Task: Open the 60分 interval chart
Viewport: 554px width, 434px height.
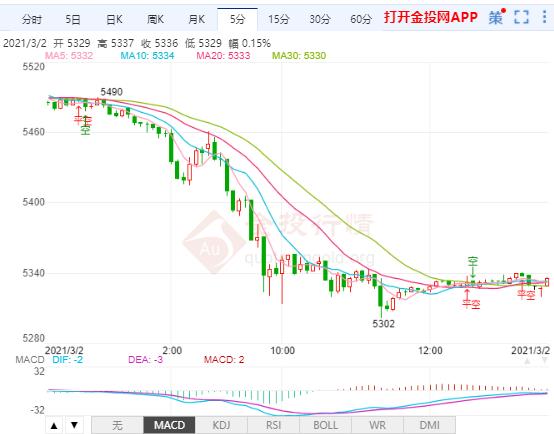Action: coord(361,19)
